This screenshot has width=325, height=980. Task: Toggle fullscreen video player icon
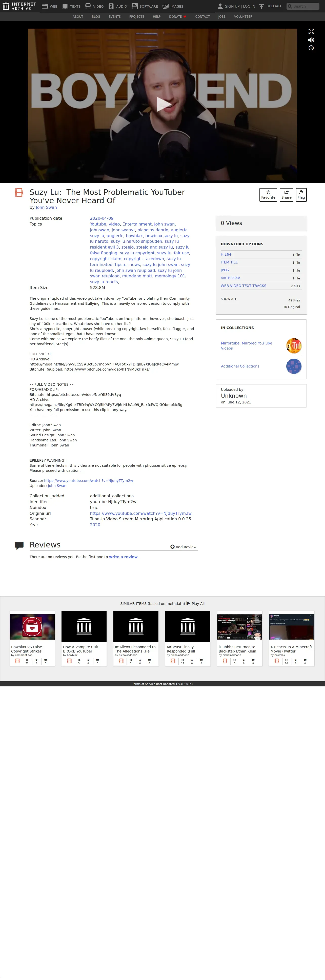[x=311, y=32]
